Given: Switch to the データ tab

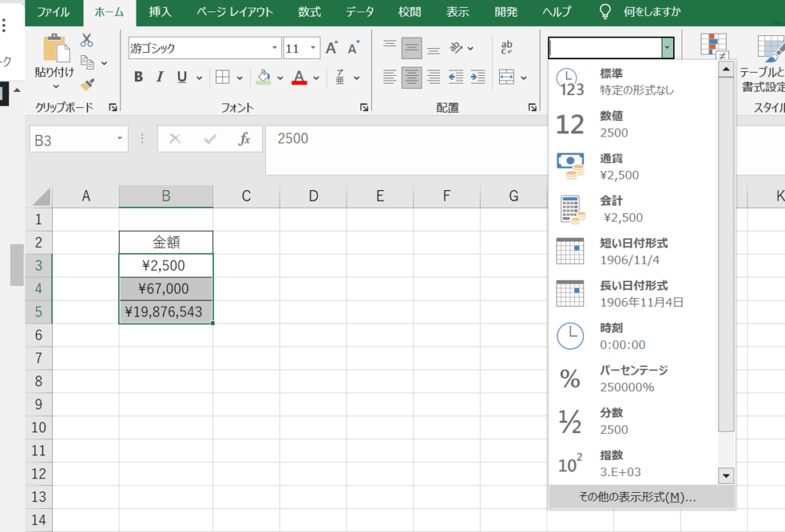Looking at the screenshot, I should pyautogui.click(x=360, y=12).
